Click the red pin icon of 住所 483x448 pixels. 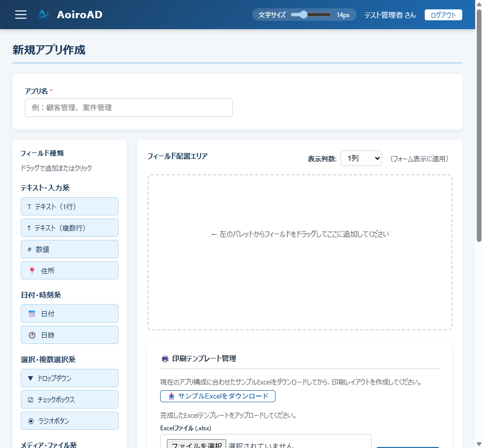pyautogui.click(x=32, y=271)
